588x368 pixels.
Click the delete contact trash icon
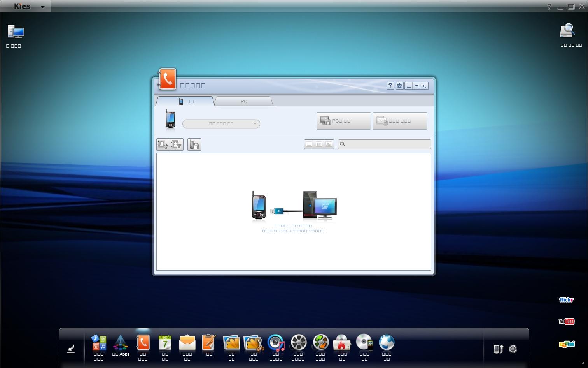click(x=176, y=144)
